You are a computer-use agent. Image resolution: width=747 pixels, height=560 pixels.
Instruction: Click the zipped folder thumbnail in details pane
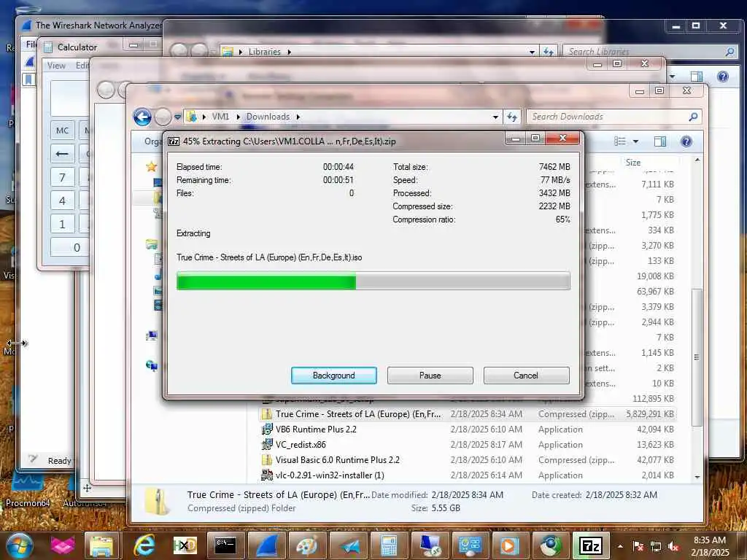158,502
